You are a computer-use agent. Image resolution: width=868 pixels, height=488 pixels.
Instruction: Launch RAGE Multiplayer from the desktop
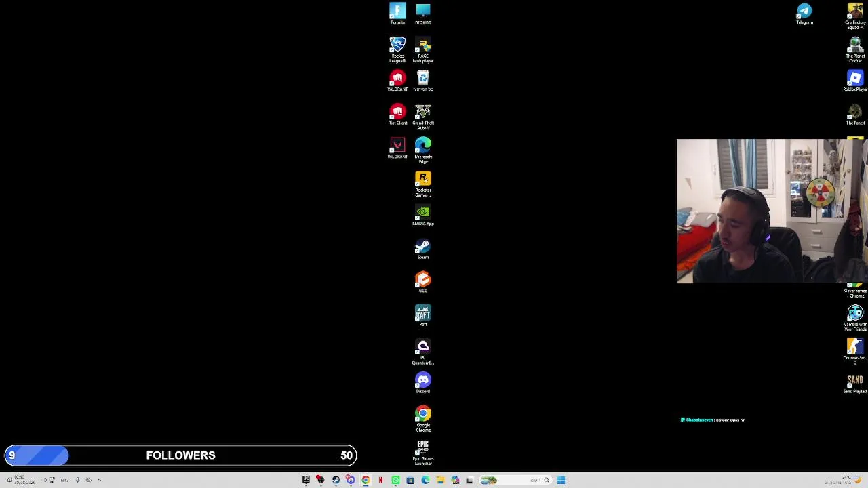pos(423,50)
